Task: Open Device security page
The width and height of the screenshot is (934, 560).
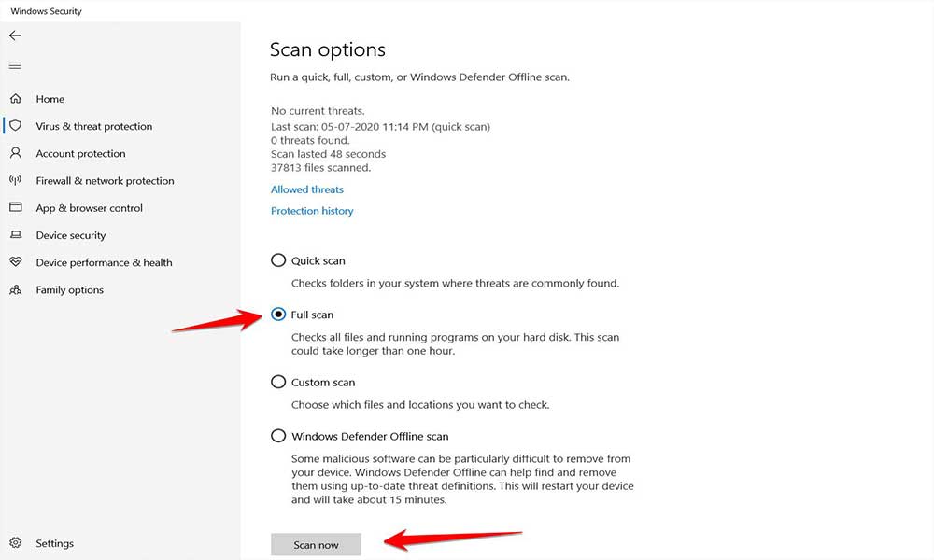Action: point(71,235)
